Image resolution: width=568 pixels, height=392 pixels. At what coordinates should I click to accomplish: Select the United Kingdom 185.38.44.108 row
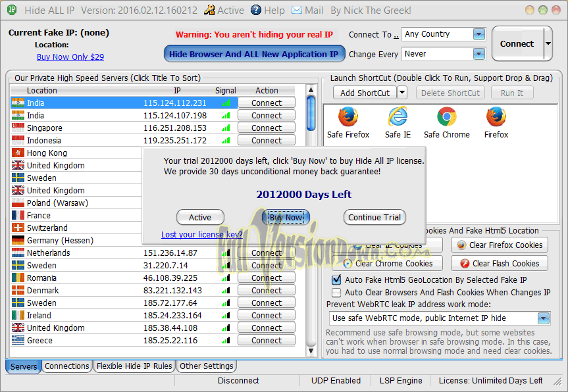coord(124,328)
